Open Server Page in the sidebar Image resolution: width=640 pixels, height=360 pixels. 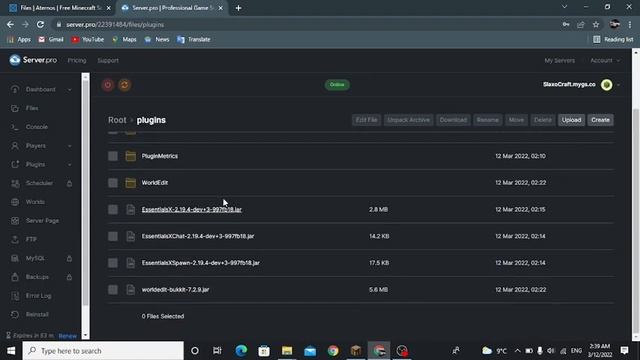point(42,221)
